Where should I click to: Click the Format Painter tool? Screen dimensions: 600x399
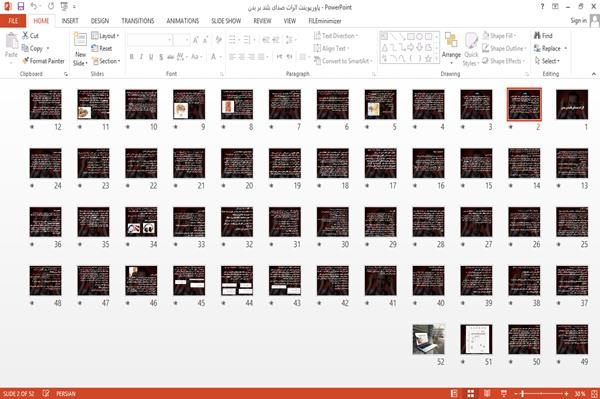coord(43,61)
